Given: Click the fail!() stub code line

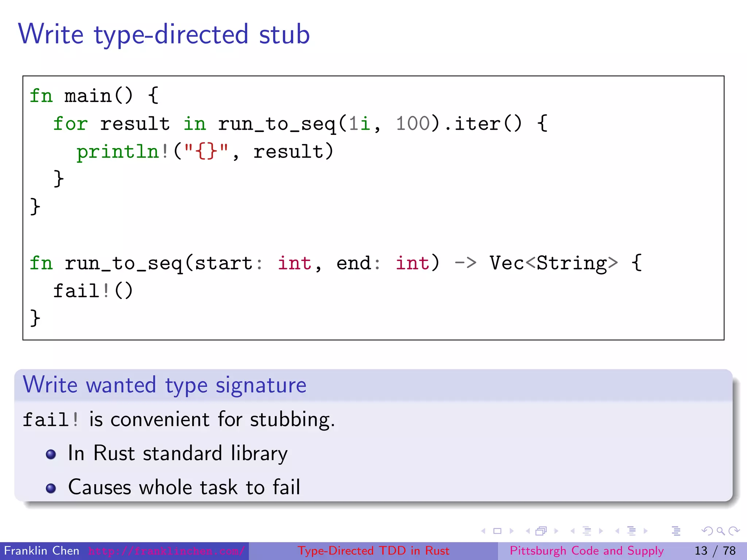Looking at the screenshot, I should coord(93,291).
